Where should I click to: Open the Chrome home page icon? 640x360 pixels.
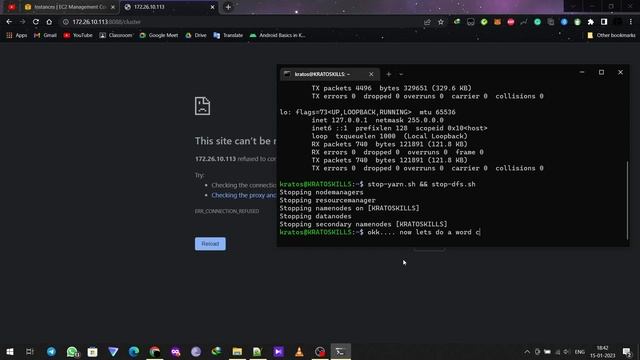pyautogui.click(x=49, y=22)
